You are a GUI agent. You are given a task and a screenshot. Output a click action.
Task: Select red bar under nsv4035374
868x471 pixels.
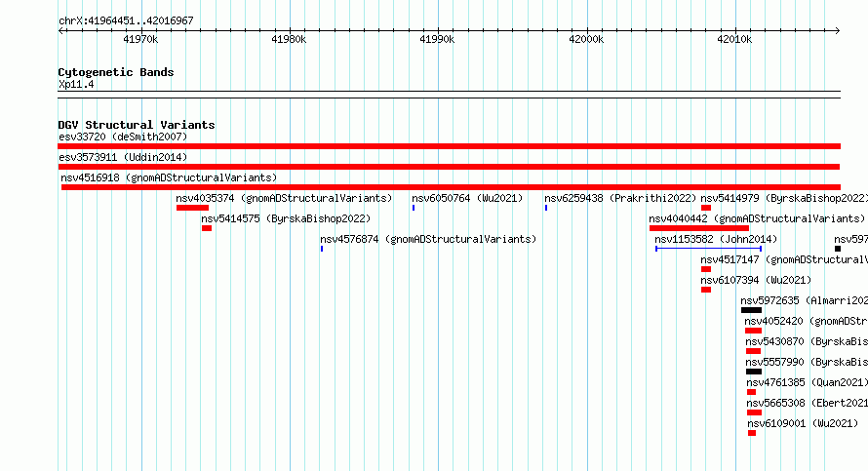pos(193,208)
